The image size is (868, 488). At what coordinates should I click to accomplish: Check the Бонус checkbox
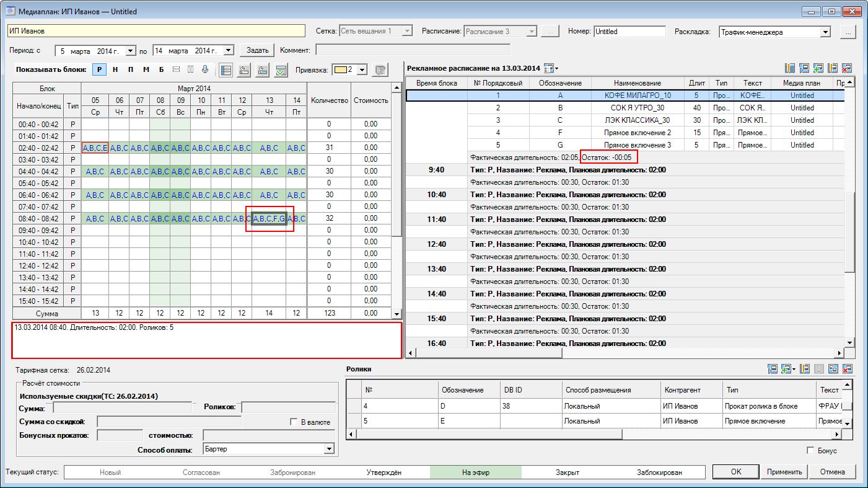[x=810, y=450]
